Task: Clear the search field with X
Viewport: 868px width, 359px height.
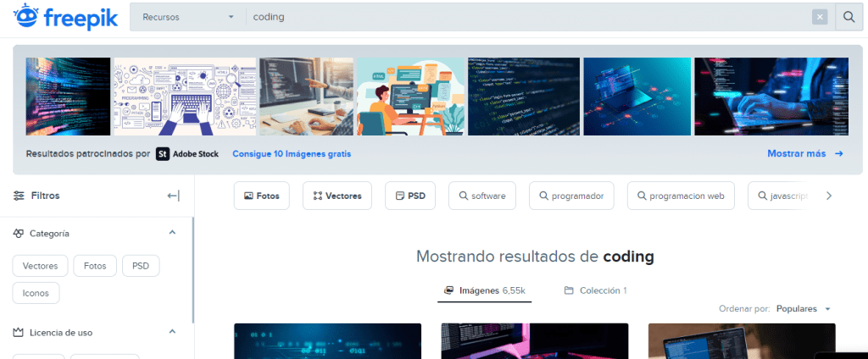Action: coord(820,17)
